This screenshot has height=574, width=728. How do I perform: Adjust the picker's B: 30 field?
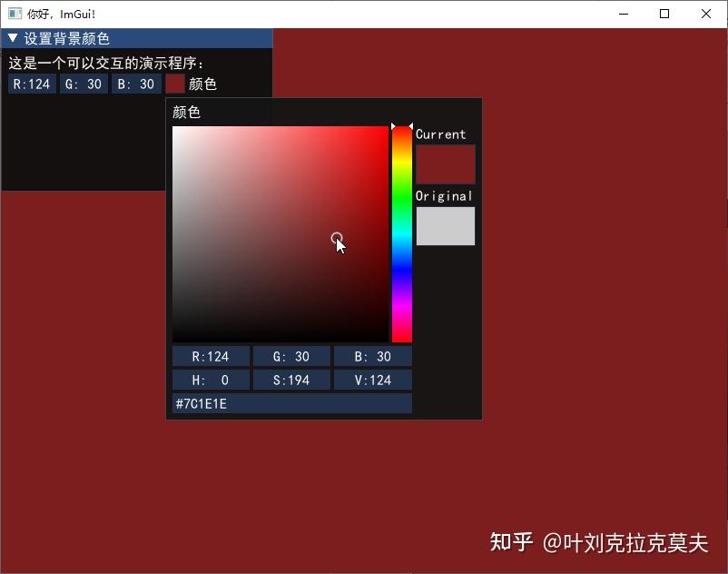(372, 356)
